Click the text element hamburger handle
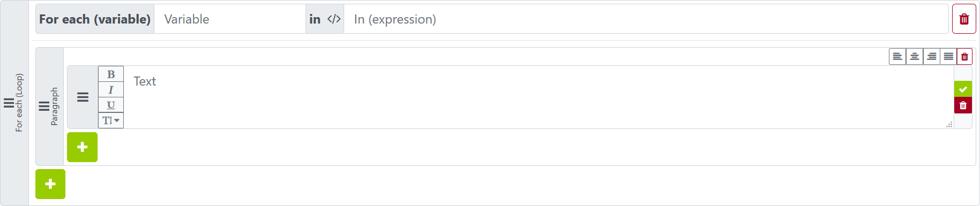This screenshot has width=980, height=206. tap(83, 97)
